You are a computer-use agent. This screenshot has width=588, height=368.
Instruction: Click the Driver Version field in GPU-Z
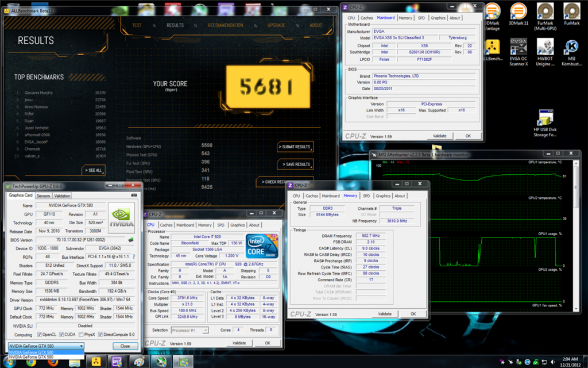point(85,299)
